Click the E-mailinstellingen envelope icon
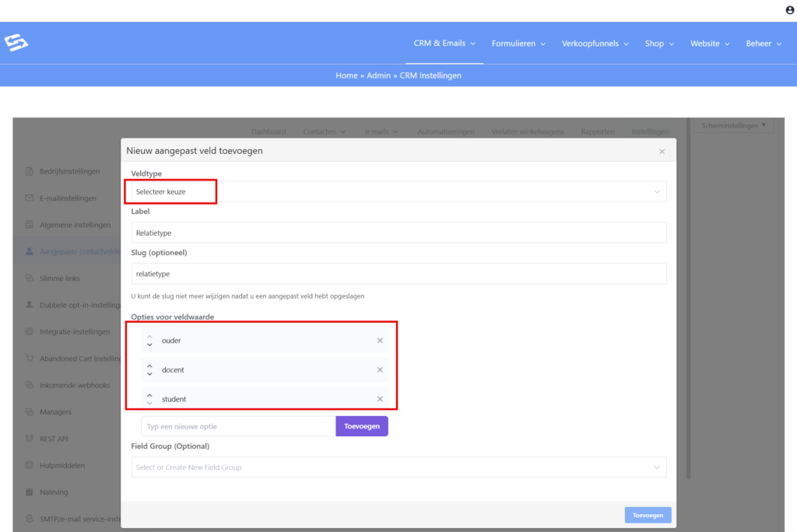Image resolution: width=797 pixels, height=532 pixels. (30, 198)
